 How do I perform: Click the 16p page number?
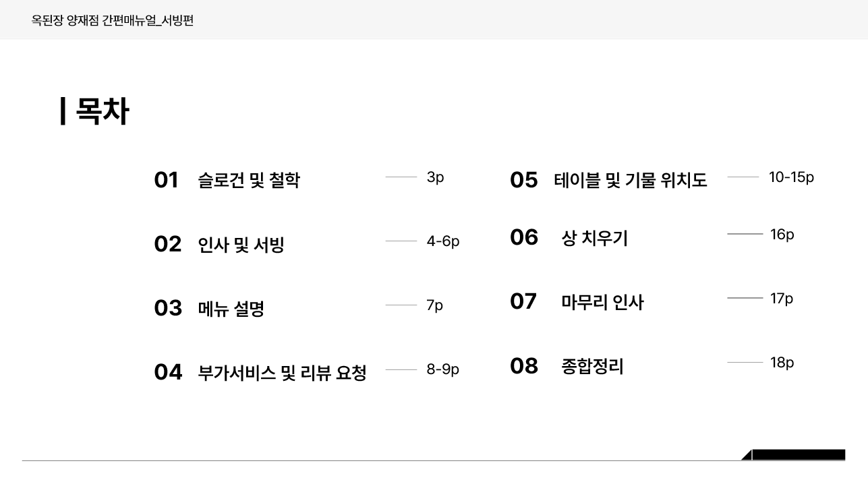click(x=782, y=235)
